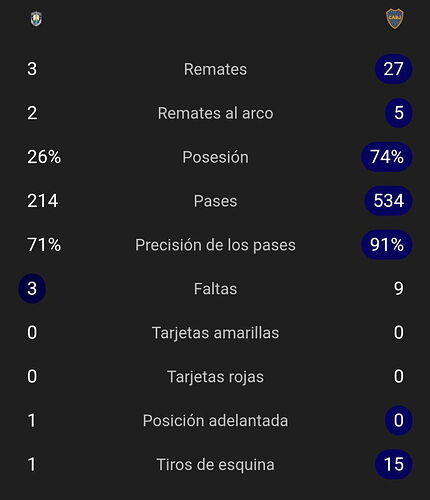The height and width of the screenshot is (500, 430).
Task: Select the Tarjetas rojas label
Action: (x=215, y=377)
